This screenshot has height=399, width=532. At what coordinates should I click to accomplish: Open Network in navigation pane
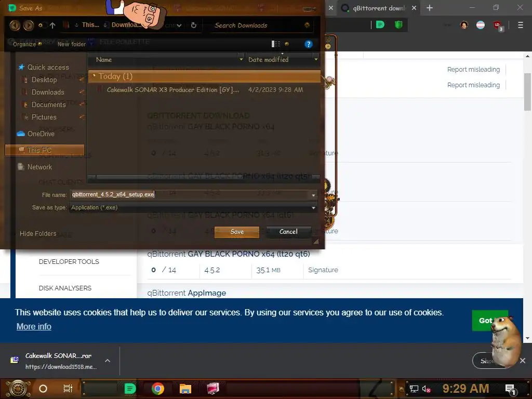coord(39,167)
